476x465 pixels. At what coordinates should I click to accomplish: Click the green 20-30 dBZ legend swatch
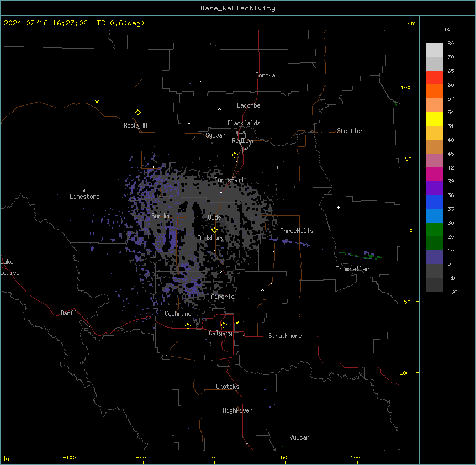tap(434, 230)
